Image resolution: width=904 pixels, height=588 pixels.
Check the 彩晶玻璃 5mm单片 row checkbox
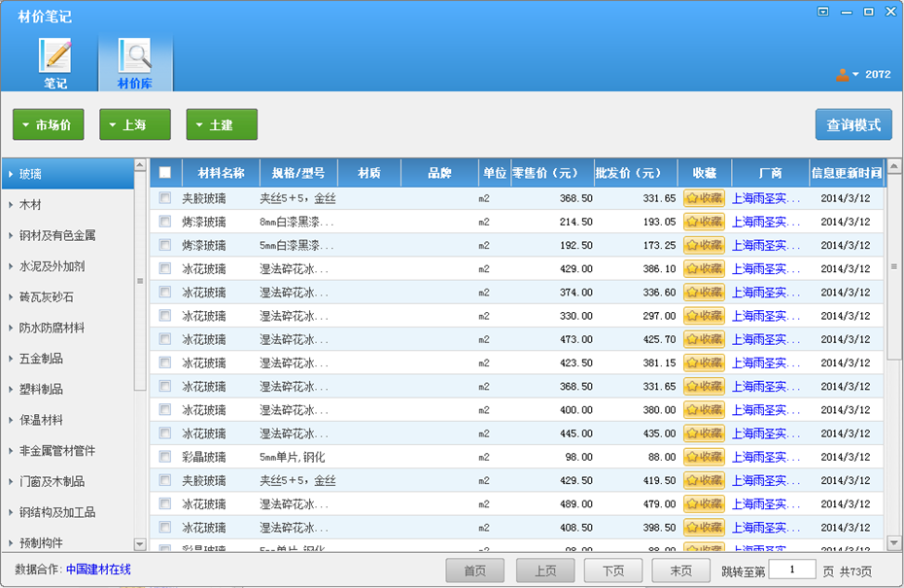165,457
